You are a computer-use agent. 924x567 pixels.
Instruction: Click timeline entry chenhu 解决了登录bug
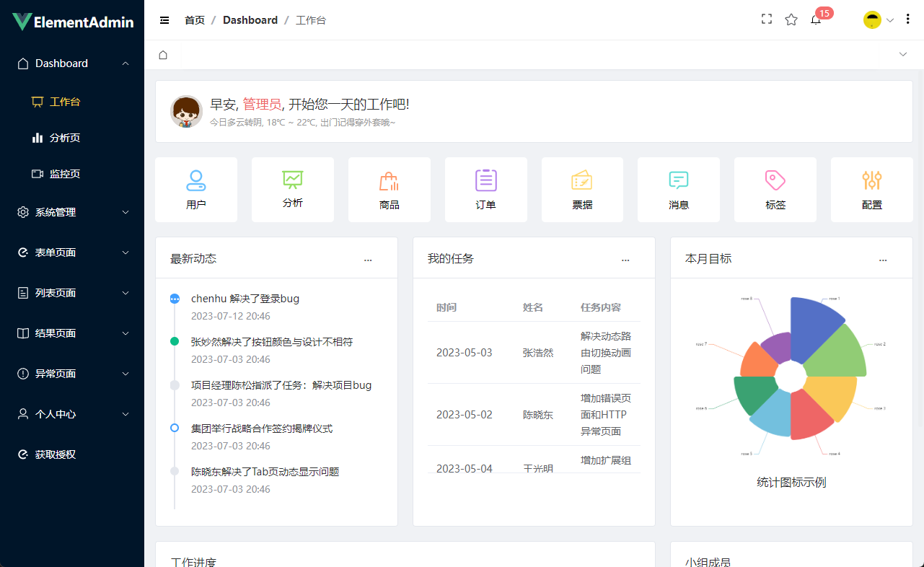tap(245, 299)
